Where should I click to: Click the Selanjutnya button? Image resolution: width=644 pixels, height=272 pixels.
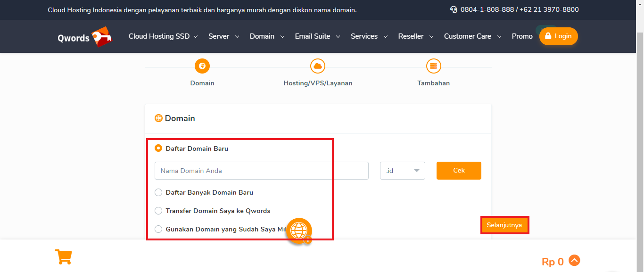pos(504,225)
